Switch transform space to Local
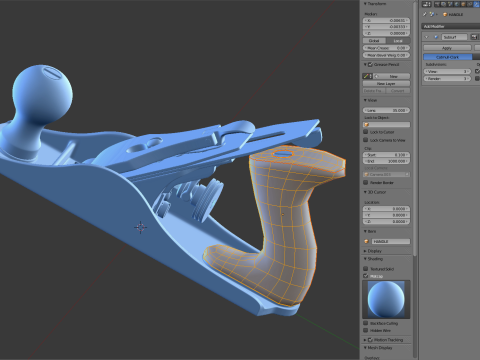This screenshot has height=360, width=480. pyautogui.click(x=398, y=41)
